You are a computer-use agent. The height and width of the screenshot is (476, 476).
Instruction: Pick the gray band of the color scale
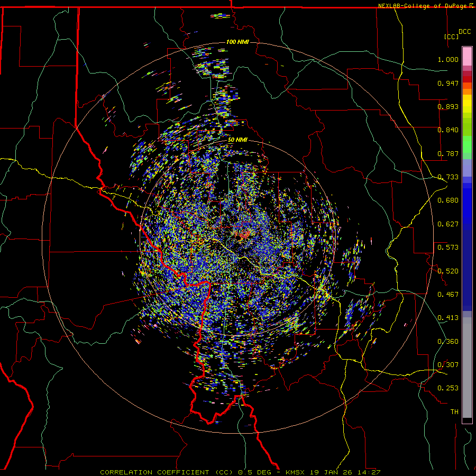pos(467,368)
